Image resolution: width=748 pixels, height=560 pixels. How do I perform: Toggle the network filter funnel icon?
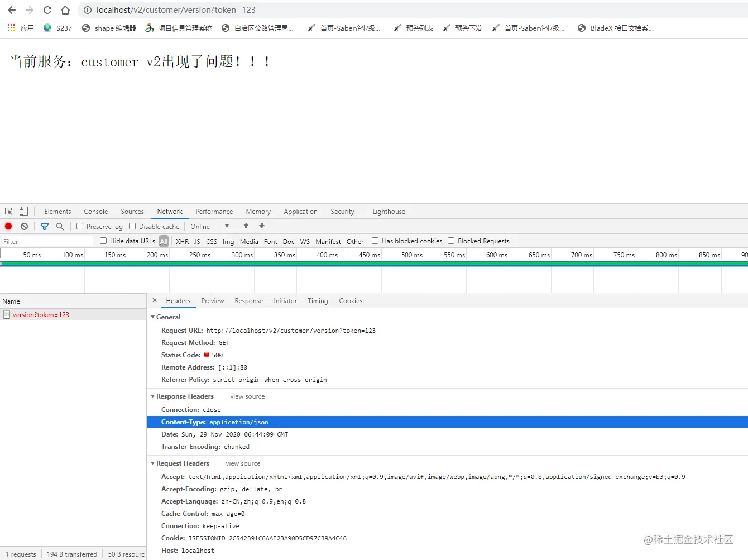45,226
